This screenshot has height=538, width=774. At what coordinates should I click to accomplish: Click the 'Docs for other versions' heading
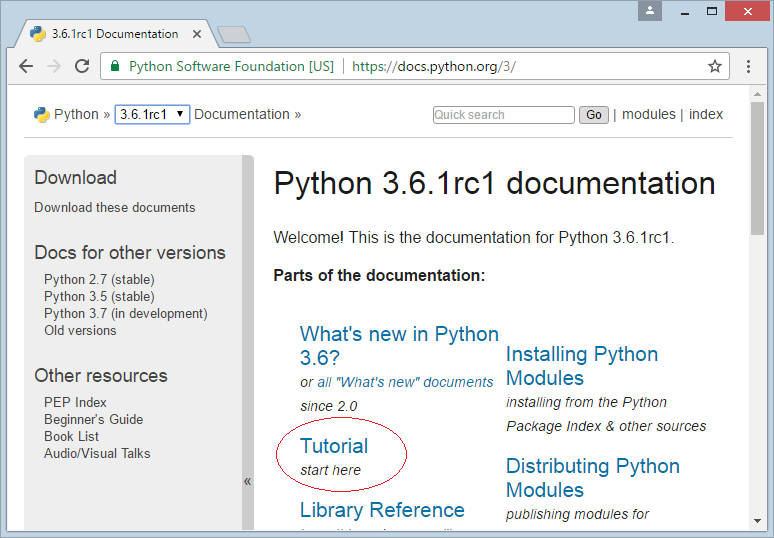[x=130, y=253]
